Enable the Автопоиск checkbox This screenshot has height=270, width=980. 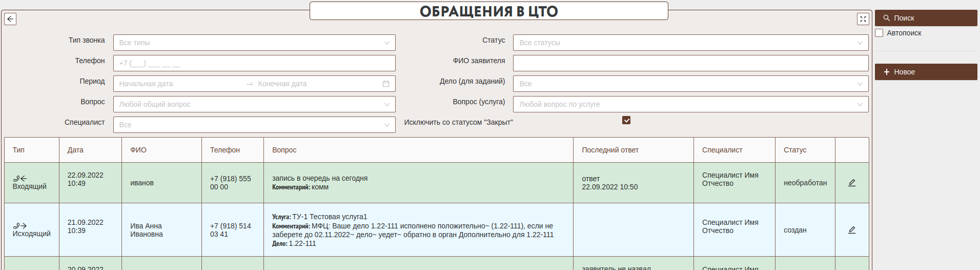879,33
